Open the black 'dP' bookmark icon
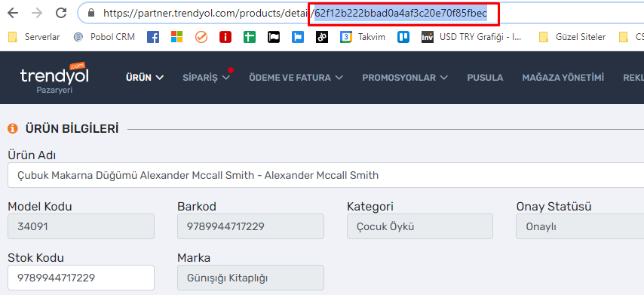644x295 pixels. [x=322, y=37]
